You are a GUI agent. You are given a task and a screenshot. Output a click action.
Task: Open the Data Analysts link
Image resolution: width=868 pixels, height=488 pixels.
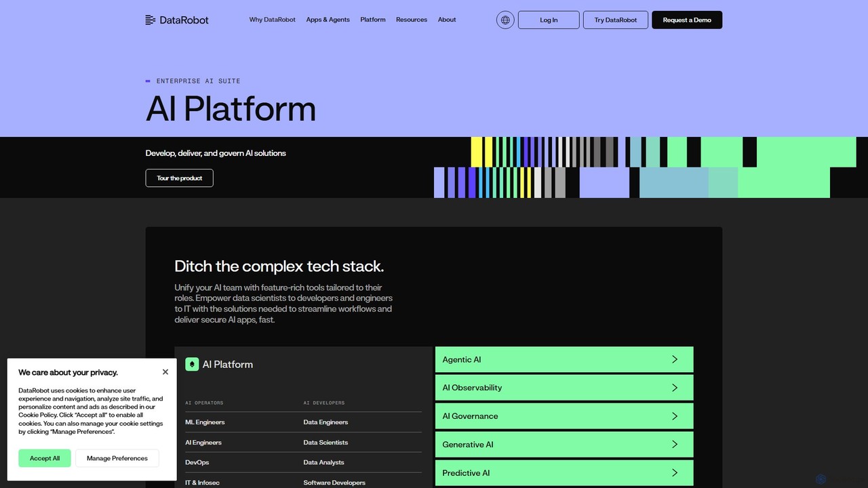(323, 462)
